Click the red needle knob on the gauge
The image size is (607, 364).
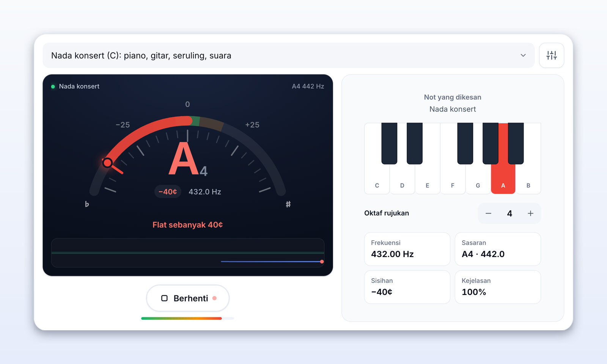click(x=107, y=163)
